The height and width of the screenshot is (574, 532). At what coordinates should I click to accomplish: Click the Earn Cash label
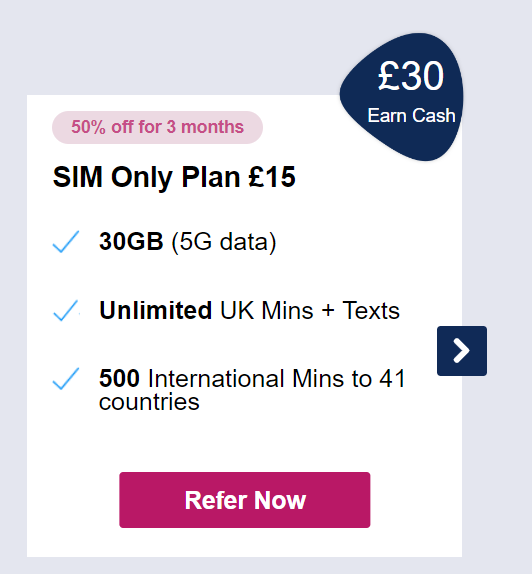[x=412, y=116]
